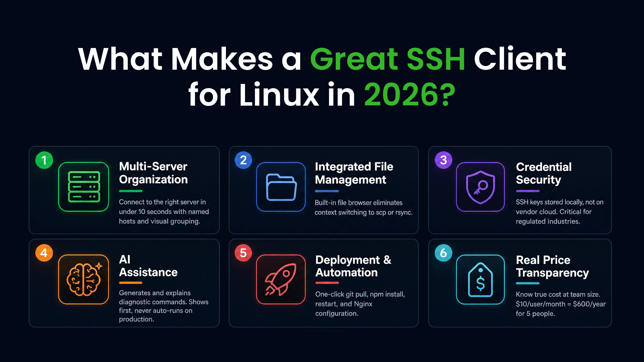Select the AI Assistance heading
644x362 pixels.
tap(148, 266)
